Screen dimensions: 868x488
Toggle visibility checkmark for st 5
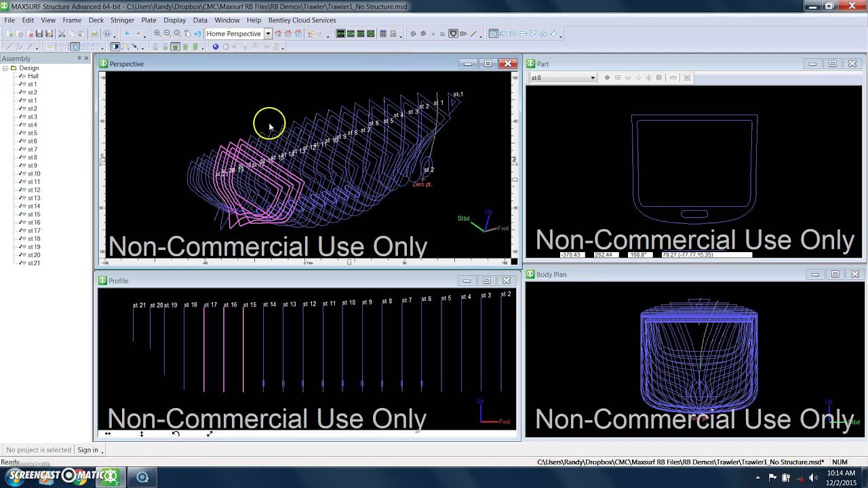pyautogui.click(x=22, y=133)
